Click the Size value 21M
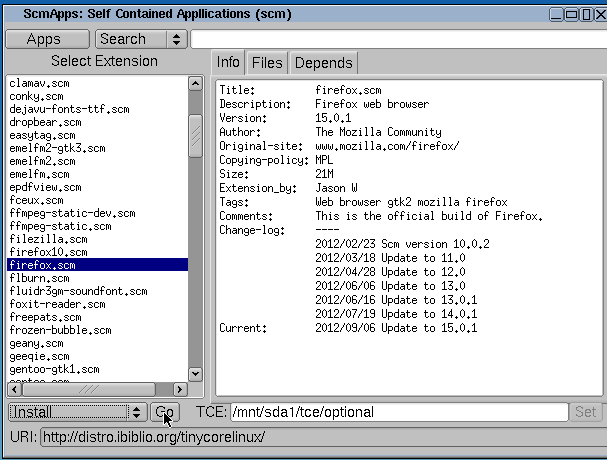Screen dimensions: 607x460 (324, 174)
